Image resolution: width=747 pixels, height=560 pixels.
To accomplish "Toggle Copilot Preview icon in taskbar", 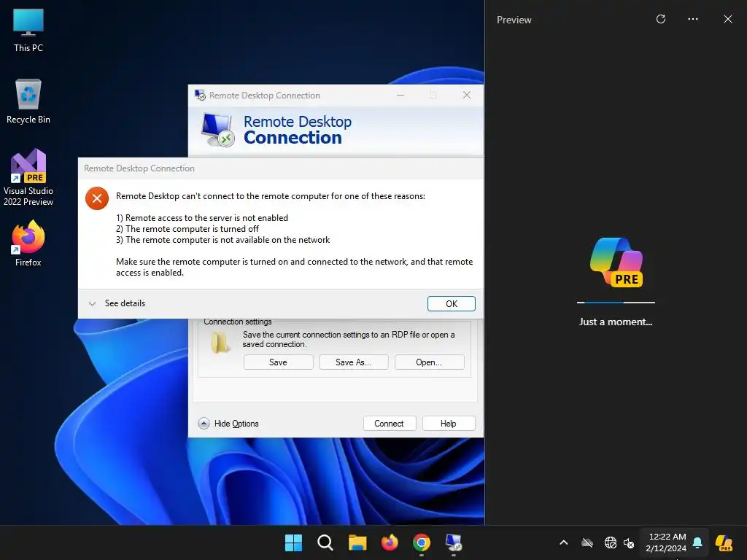I will 724,542.
